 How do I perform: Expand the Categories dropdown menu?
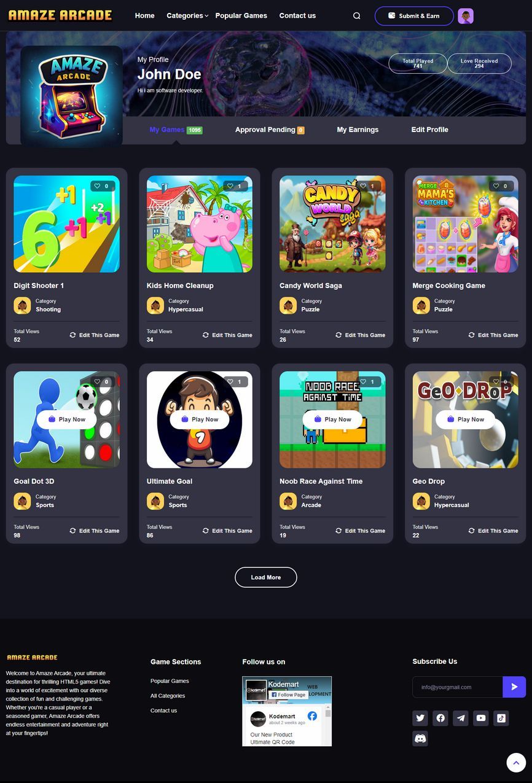tap(187, 16)
